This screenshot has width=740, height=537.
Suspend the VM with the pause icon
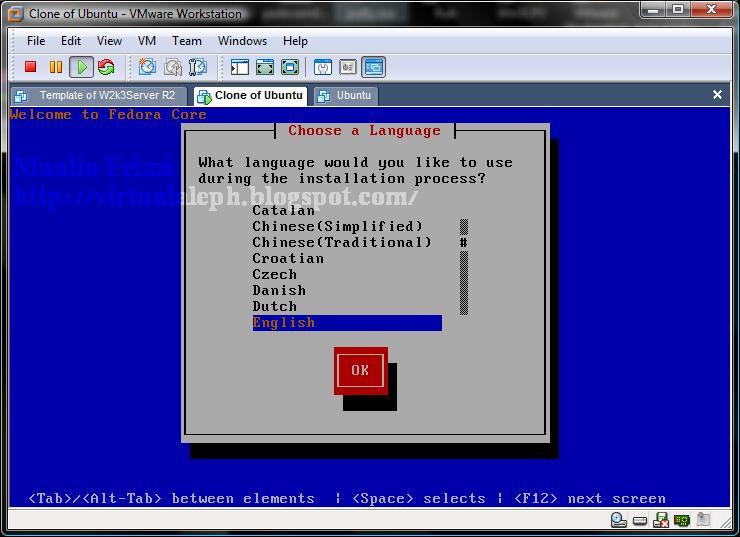click(56, 67)
